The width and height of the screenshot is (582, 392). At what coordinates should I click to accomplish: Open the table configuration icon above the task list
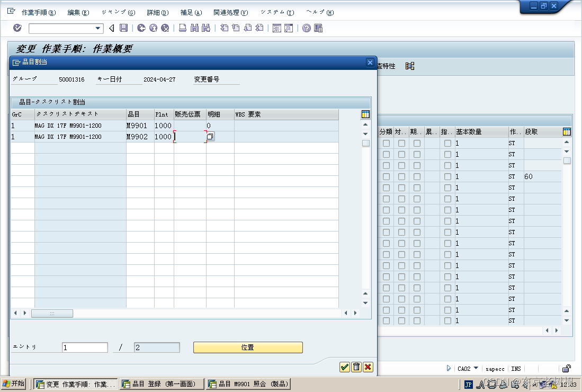[365, 114]
